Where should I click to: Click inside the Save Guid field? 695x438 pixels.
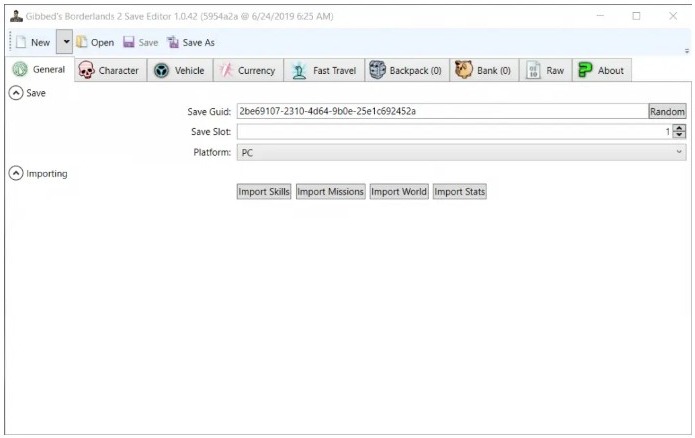coord(440,112)
